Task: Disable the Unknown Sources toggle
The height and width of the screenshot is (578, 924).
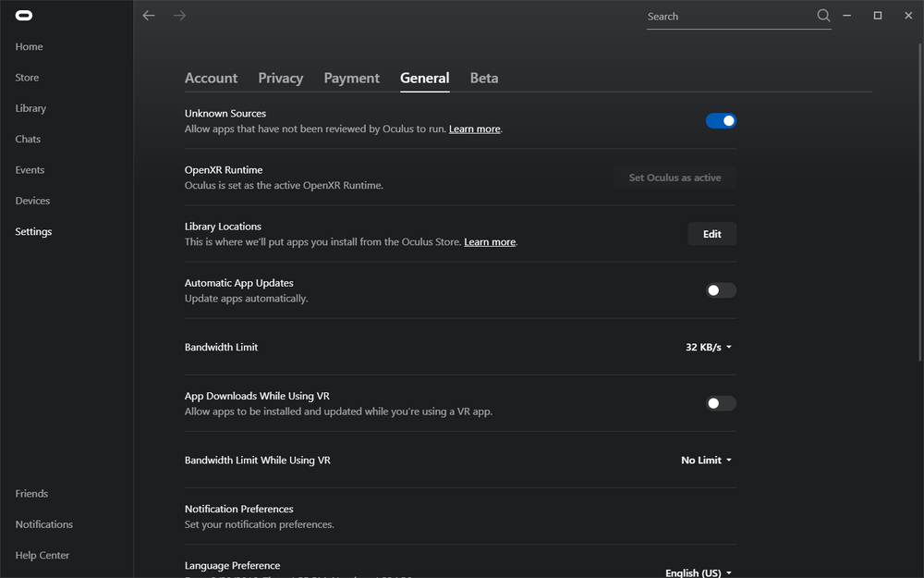Action: [721, 121]
